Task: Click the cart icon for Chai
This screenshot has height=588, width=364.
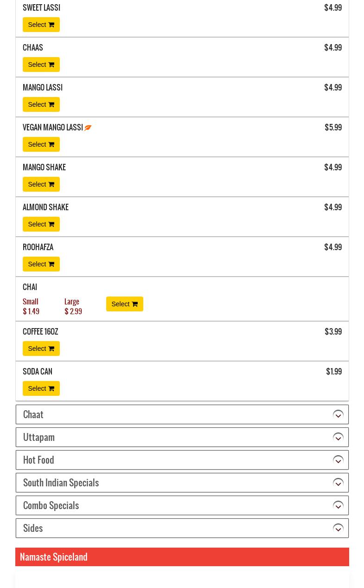Action: (x=134, y=304)
